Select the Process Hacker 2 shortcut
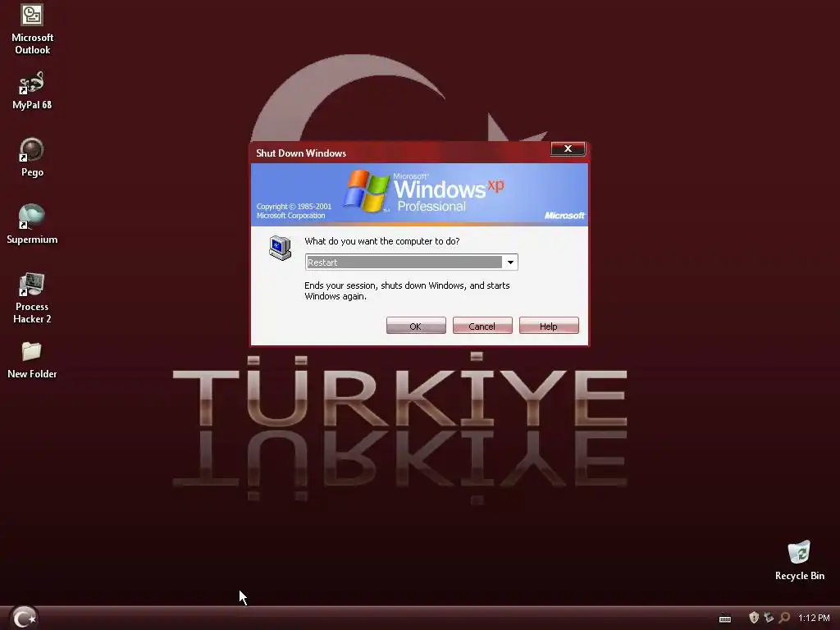The image size is (840, 630). click(32, 298)
